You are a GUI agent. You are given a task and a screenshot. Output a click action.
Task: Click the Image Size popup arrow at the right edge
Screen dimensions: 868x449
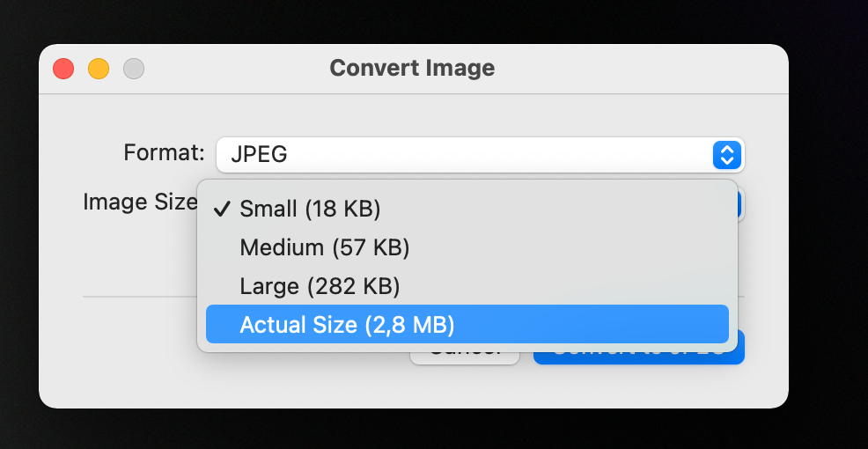point(740,205)
